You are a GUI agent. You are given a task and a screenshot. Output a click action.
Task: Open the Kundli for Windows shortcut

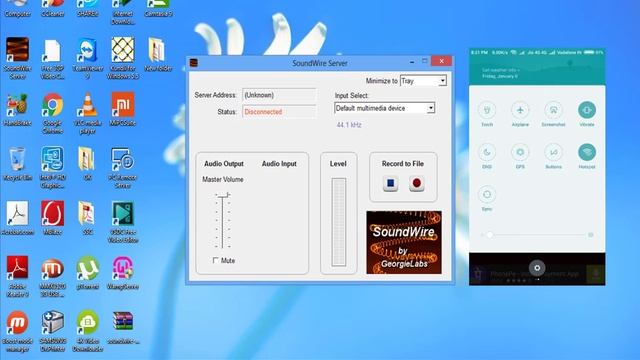[x=122, y=58]
